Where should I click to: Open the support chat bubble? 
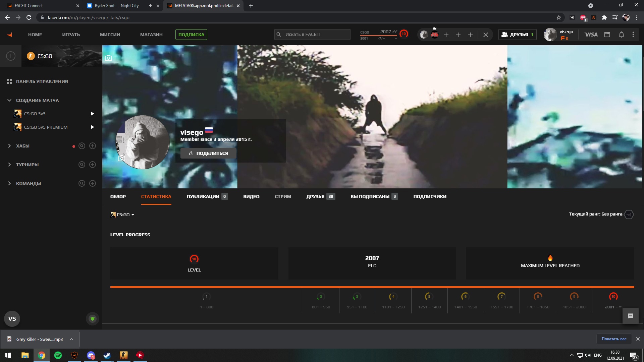pos(630,316)
